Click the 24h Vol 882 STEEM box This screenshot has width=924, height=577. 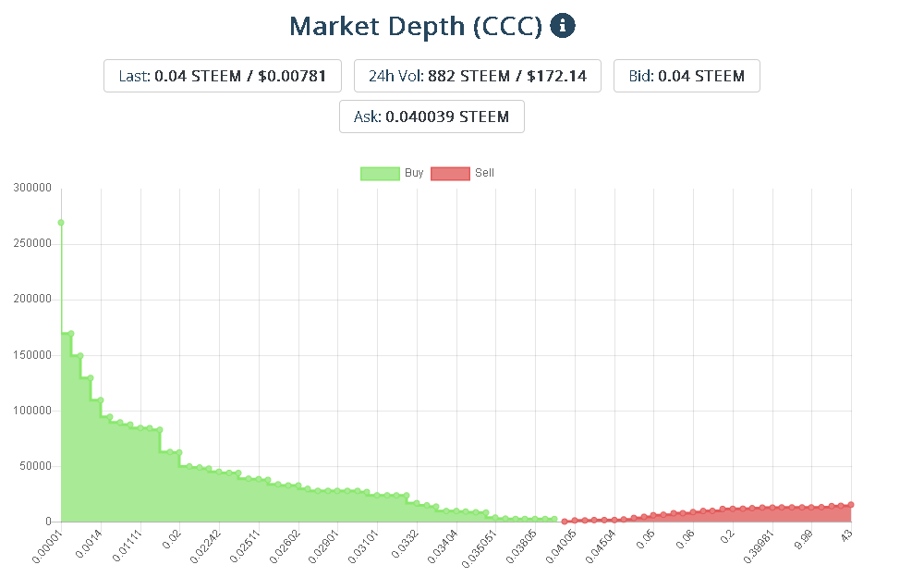(x=477, y=76)
